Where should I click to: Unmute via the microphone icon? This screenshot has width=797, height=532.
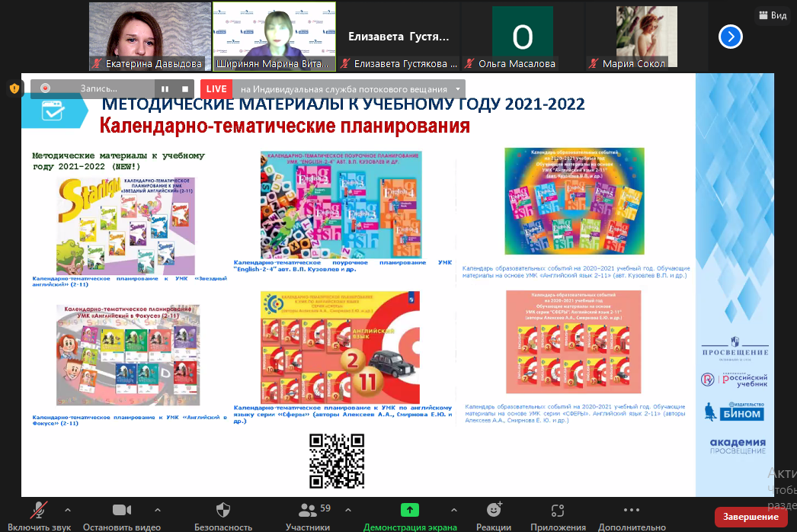pos(39,510)
